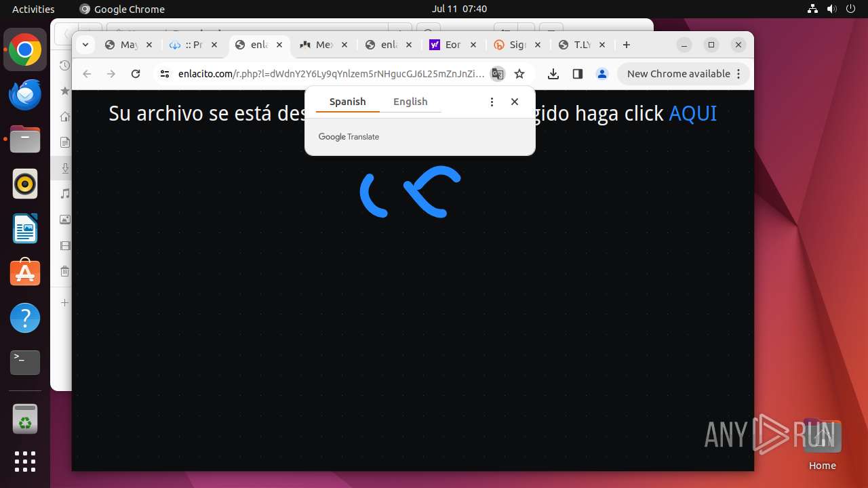Viewport: 868px width, 488px height.
Task: Open Trash from the dock
Action: coord(25,419)
